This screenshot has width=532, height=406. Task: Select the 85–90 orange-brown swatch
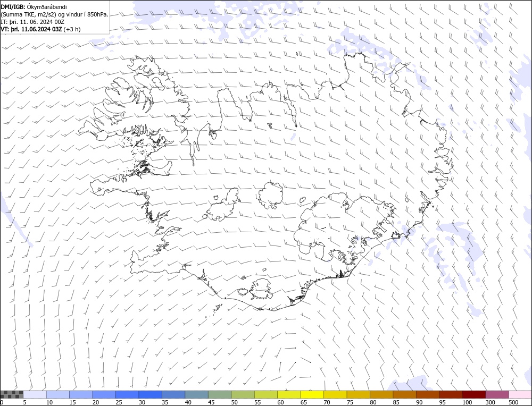pyautogui.click(x=404, y=394)
